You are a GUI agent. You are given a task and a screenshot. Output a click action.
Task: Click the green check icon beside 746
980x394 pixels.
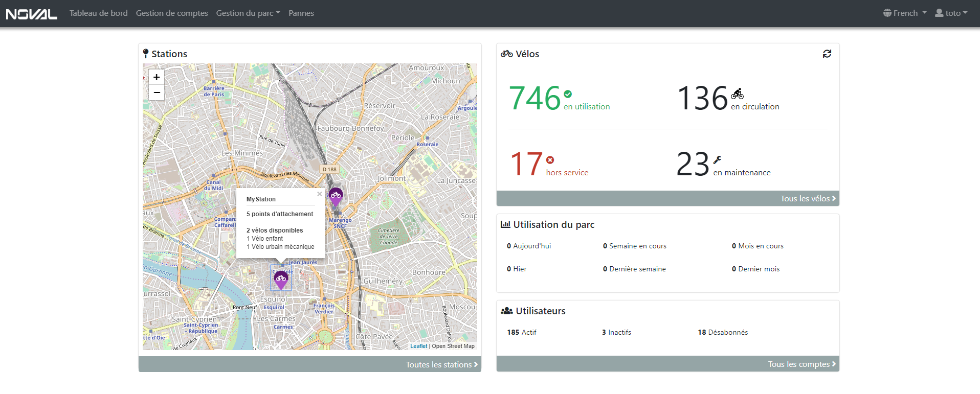[x=568, y=94]
